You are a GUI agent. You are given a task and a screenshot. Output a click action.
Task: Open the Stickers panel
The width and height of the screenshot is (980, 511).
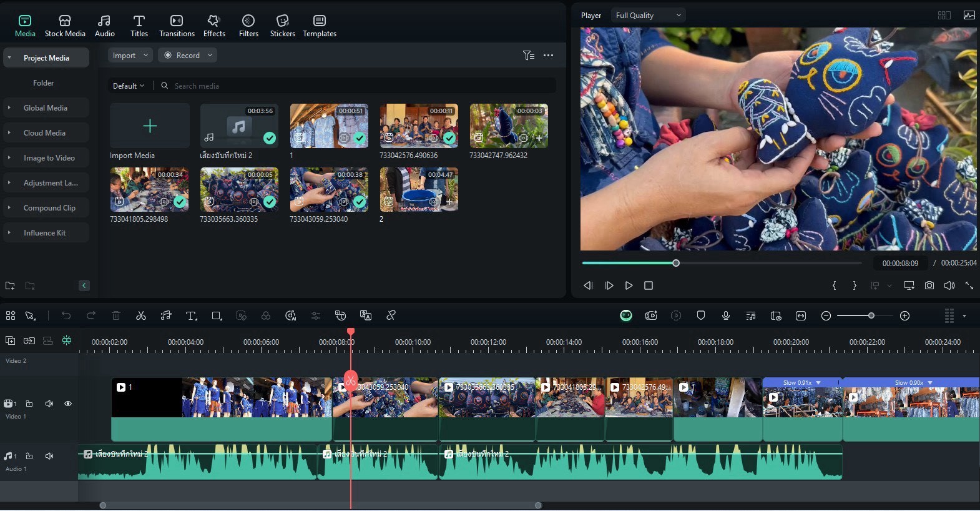[x=282, y=26]
